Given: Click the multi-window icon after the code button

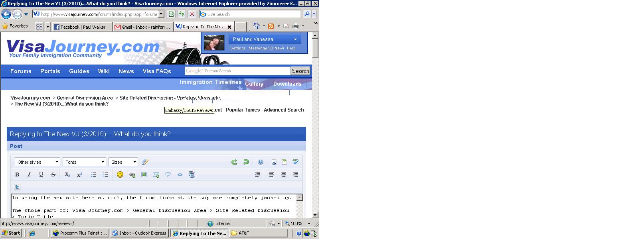Looking at the screenshot, I should [x=192, y=174].
